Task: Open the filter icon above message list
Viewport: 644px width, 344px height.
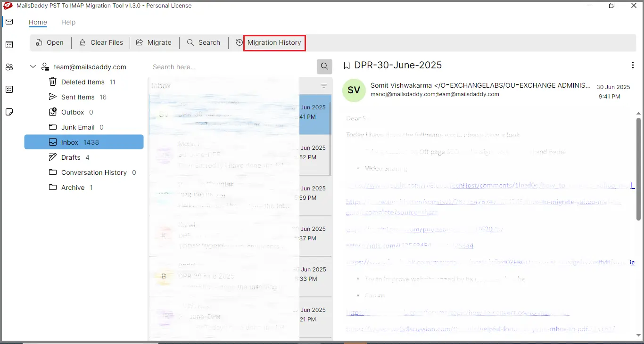Action: pyautogui.click(x=324, y=86)
